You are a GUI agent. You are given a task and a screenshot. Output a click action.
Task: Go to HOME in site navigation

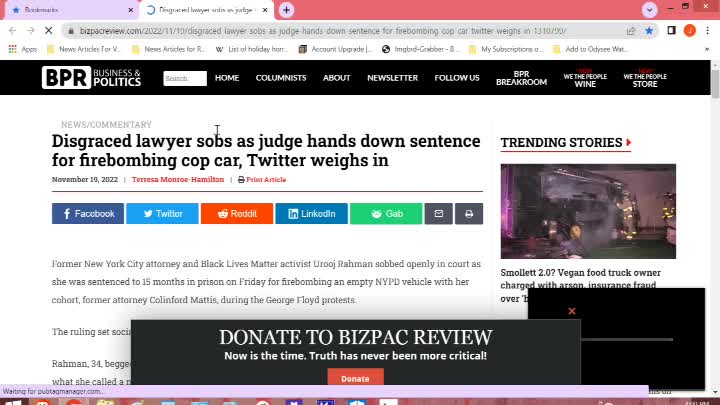(227, 78)
